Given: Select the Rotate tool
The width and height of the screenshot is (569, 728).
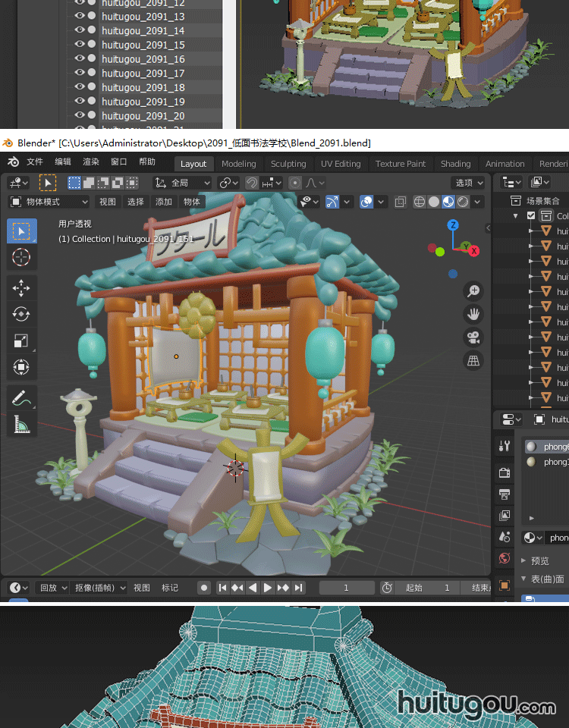Looking at the screenshot, I should [x=21, y=314].
